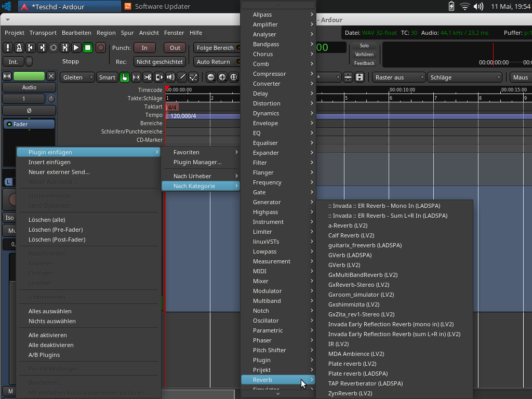Select Insert einfügen from context menu
This screenshot has width=532, height=399.
(x=89, y=162)
